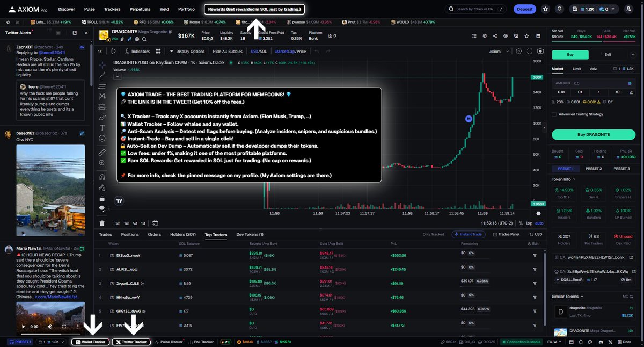Open the Perpetuals menu
This screenshot has width=644, height=347.
point(140,9)
